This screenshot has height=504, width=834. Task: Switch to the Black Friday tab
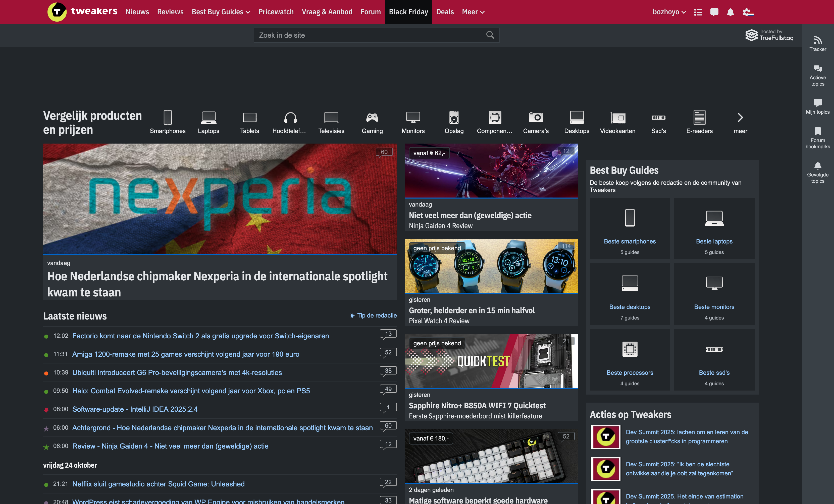coord(408,12)
